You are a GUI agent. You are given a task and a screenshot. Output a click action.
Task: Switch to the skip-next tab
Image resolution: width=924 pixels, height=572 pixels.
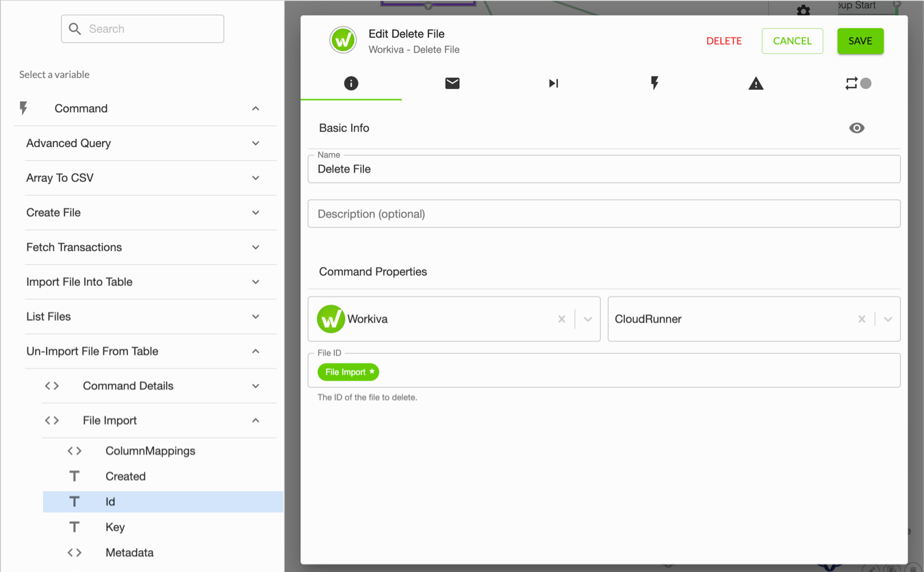coord(554,83)
